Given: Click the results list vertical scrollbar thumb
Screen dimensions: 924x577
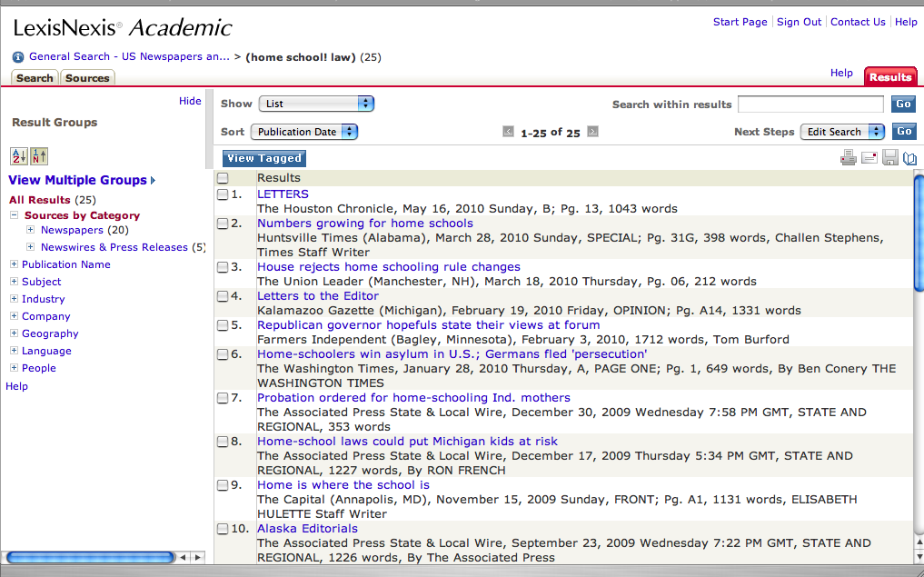Looking at the screenshot, I should coord(919,233).
